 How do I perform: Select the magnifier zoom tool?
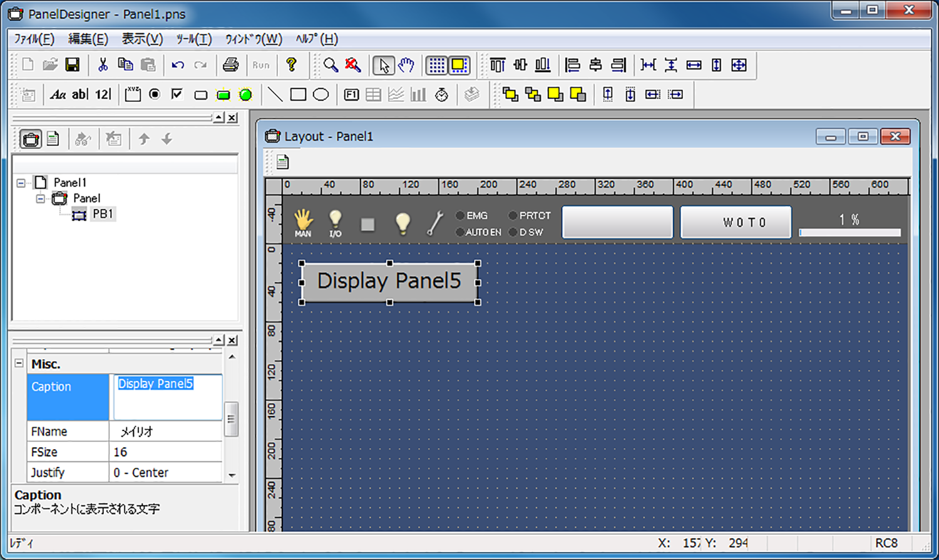[331, 65]
